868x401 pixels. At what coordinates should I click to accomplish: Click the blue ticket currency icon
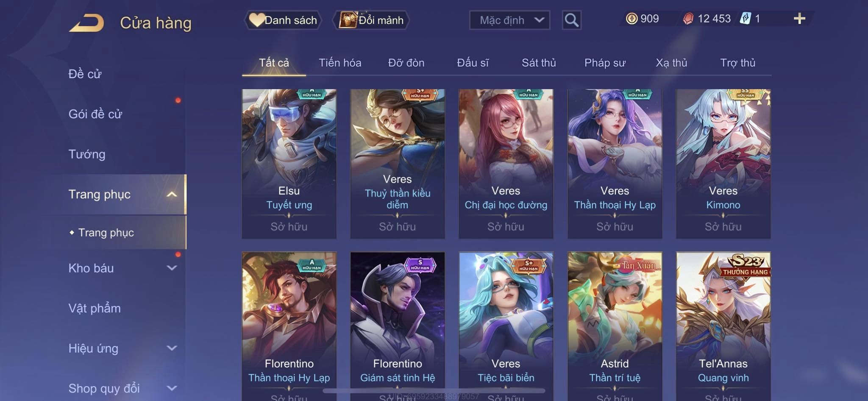click(746, 19)
